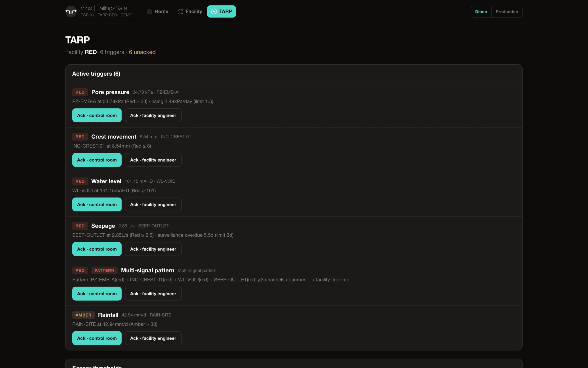The height and width of the screenshot is (368, 588).
Task: Click the 'Active triggers (6)' heading
Action: click(96, 74)
